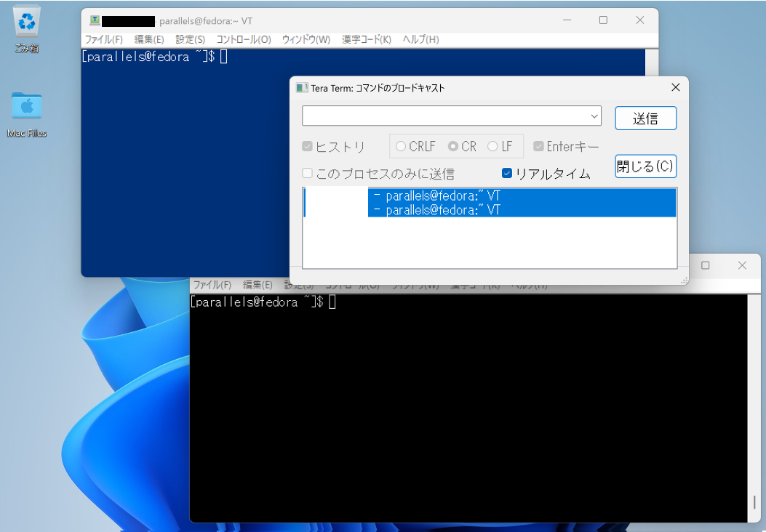Open 設定(S) menu in blue terminal window
The width and height of the screenshot is (766, 532).
pos(190,39)
